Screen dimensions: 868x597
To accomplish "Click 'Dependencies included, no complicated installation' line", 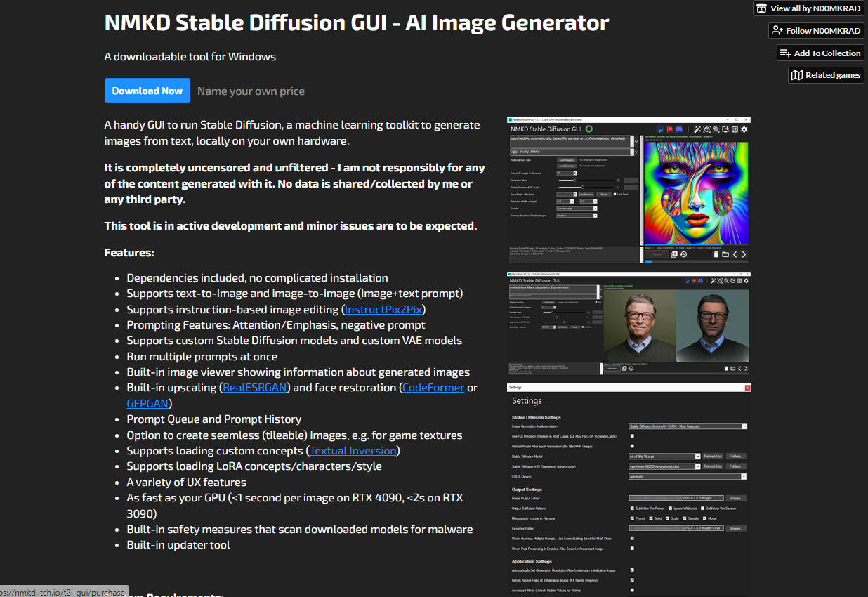I will [257, 277].
